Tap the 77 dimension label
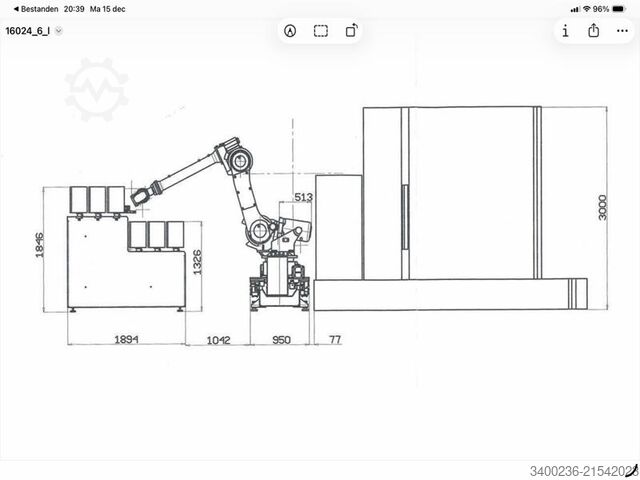 pyautogui.click(x=335, y=339)
